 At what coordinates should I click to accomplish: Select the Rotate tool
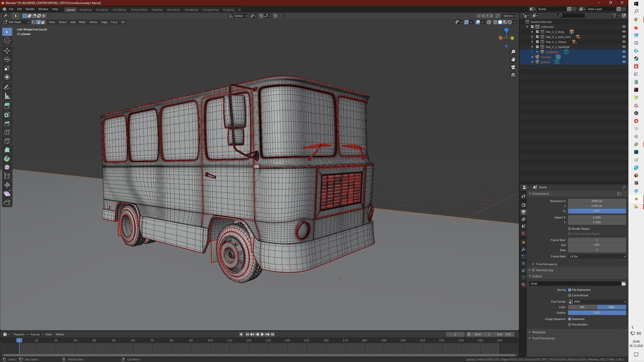[7, 59]
